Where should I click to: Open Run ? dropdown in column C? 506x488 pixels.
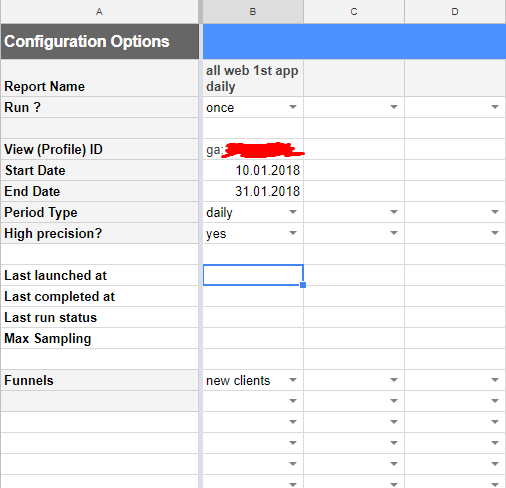pos(394,107)
